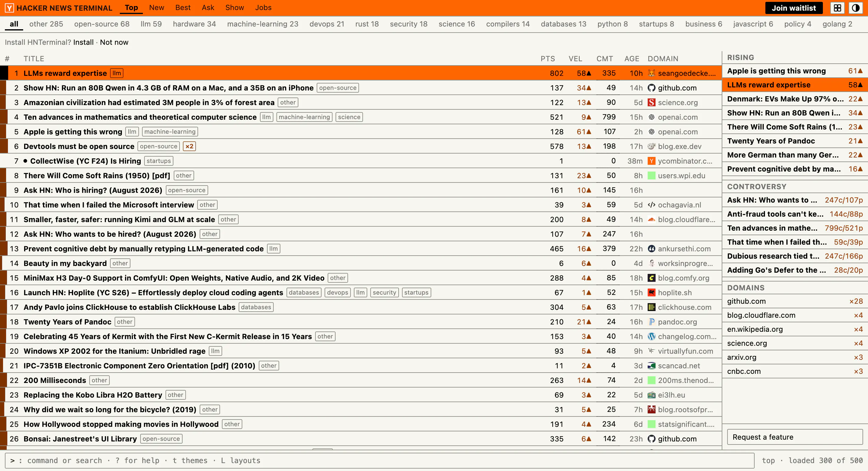The width and height of the screenshot is (868, 471).
Task: Open the story LLMs reward expertise
Action: click(65, 73)
